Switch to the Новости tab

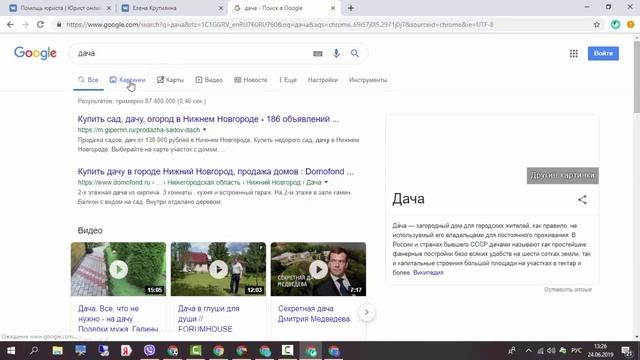tap(251, 80)
